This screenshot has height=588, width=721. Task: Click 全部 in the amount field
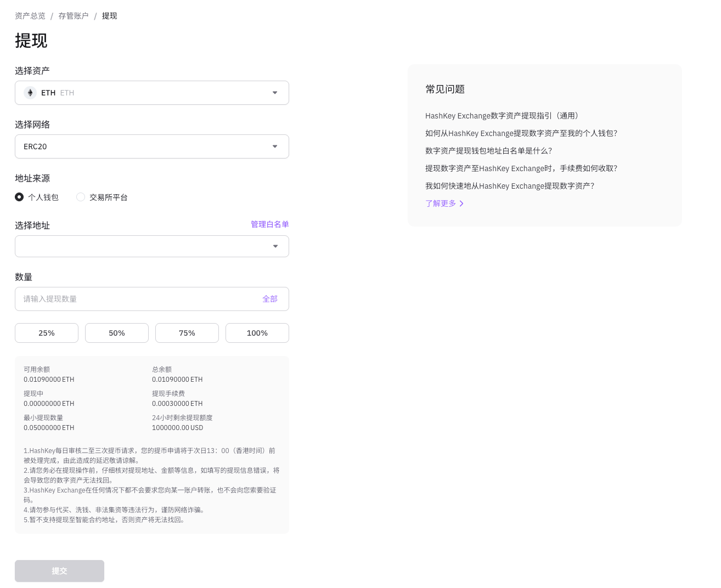270,299
